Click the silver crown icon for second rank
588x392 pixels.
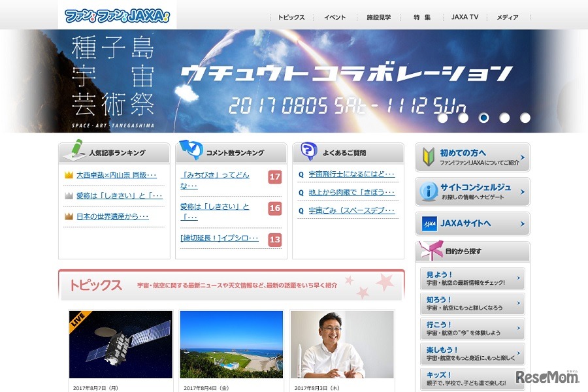[69, 195]
